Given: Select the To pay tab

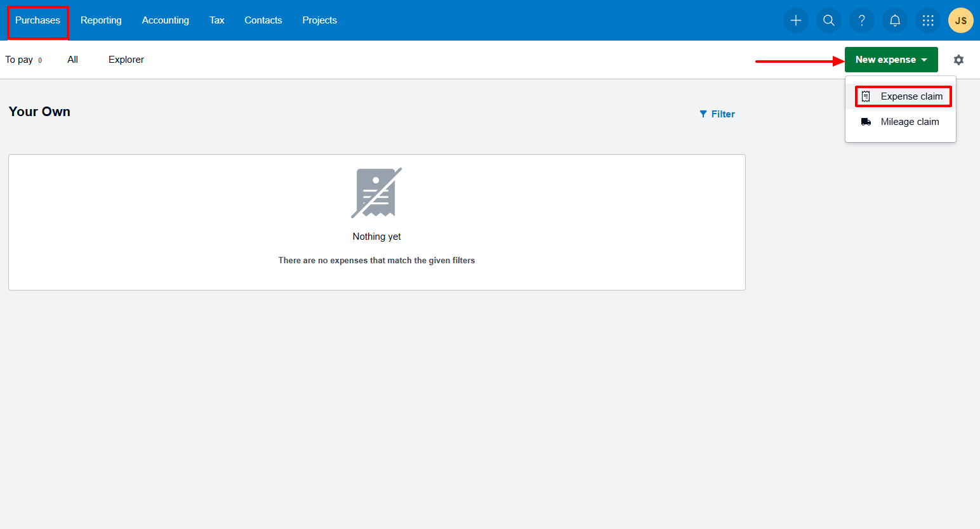Looking at the screenshot, I should pos(18,59).
